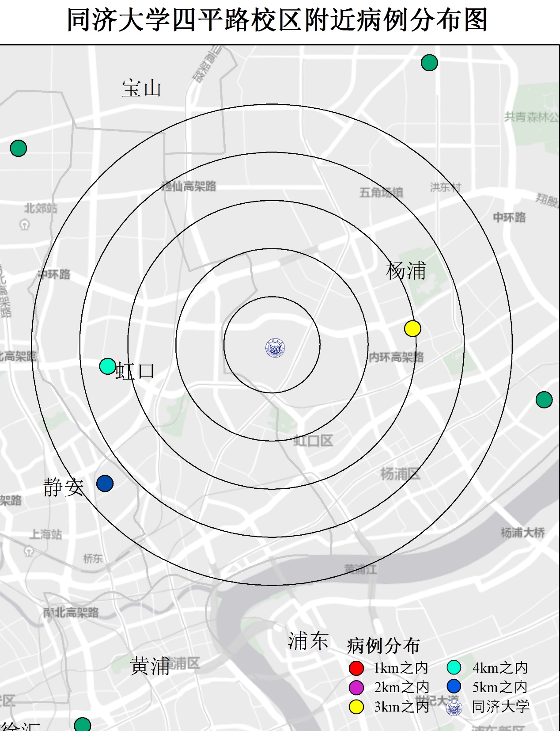Pick the yellow 3km之内 legend swatch
This screenshot has width=560, height=731.
(356, 707)
